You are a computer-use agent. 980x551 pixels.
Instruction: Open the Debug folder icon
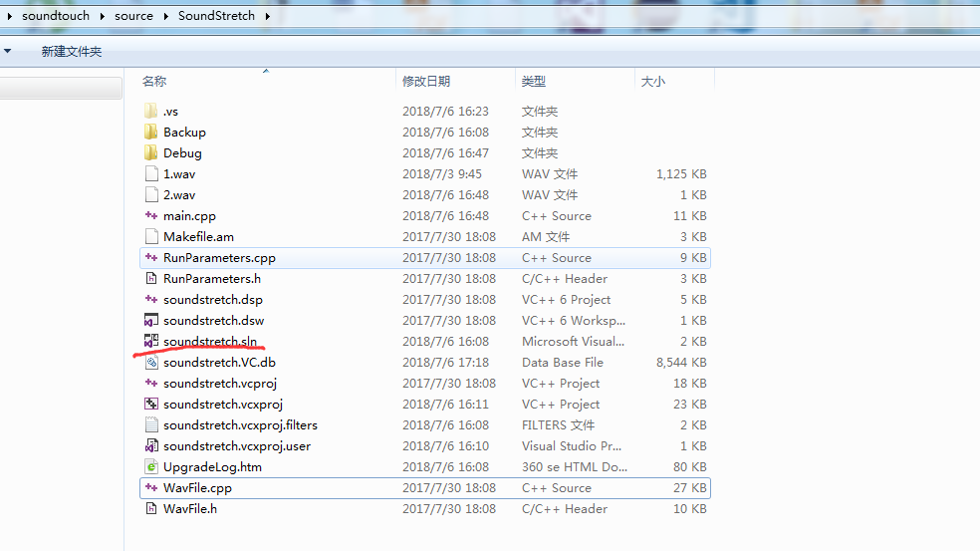[150, 153]
